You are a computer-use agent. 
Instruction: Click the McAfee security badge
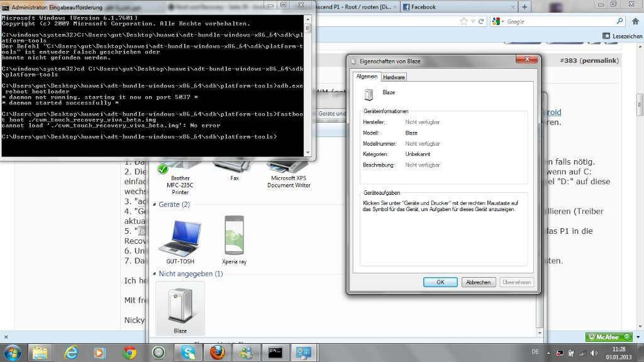[x=609, y=337]
